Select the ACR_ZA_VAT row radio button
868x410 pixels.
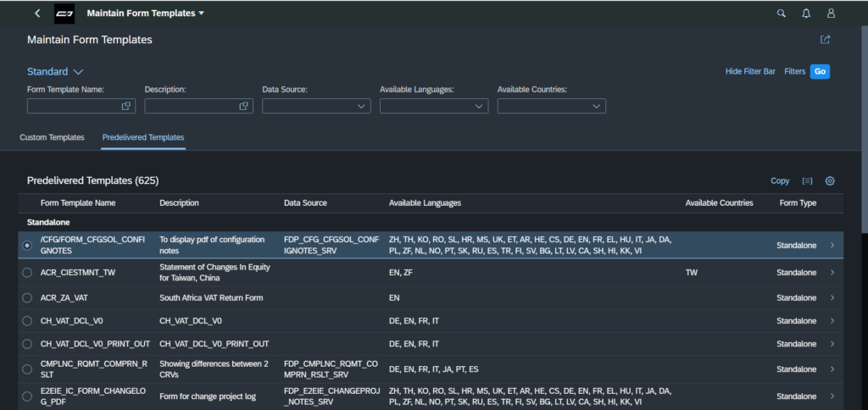pyautogui.click(x=28, y=298)
